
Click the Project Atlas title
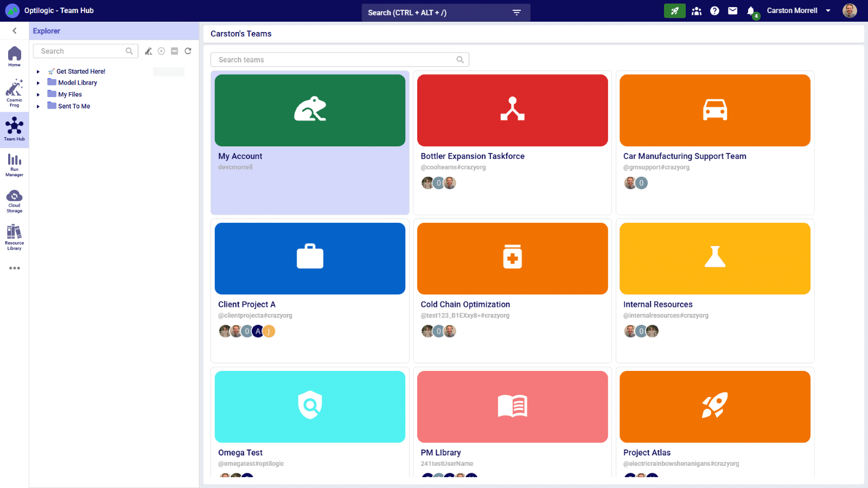(647, 452)
